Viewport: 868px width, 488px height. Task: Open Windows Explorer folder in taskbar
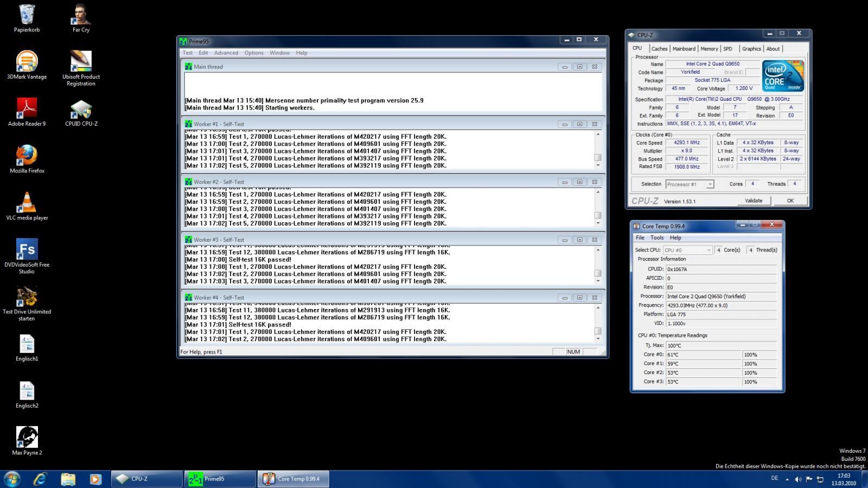tap(68, 479)
